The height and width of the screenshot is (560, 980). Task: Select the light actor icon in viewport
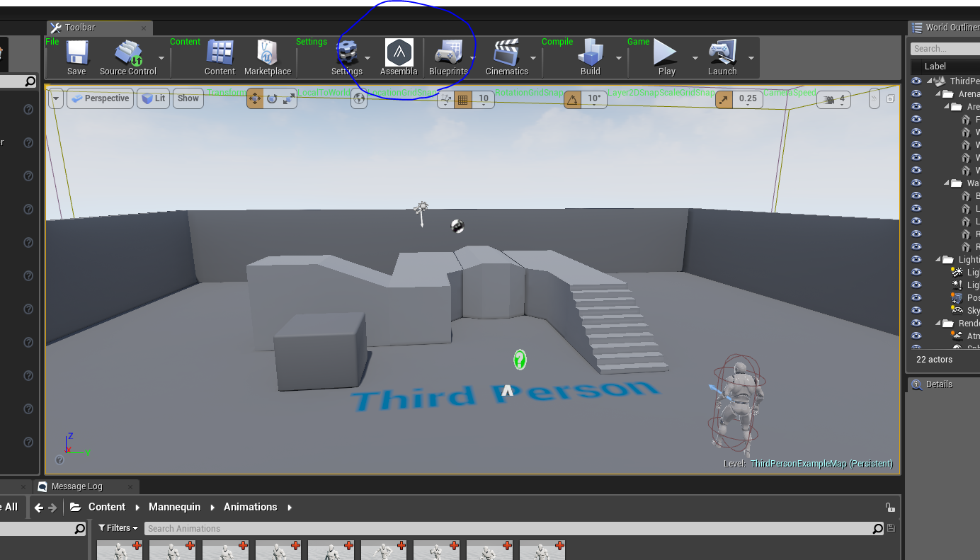421,213
